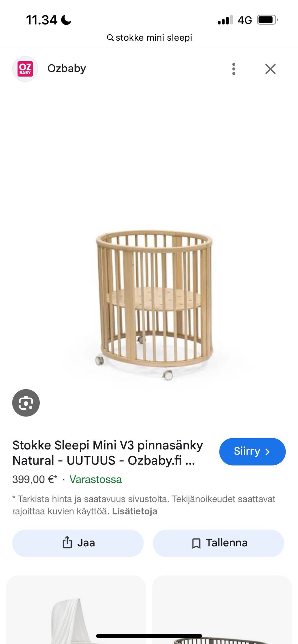Tap the Ozbaby logo icon

pos(25,69)
